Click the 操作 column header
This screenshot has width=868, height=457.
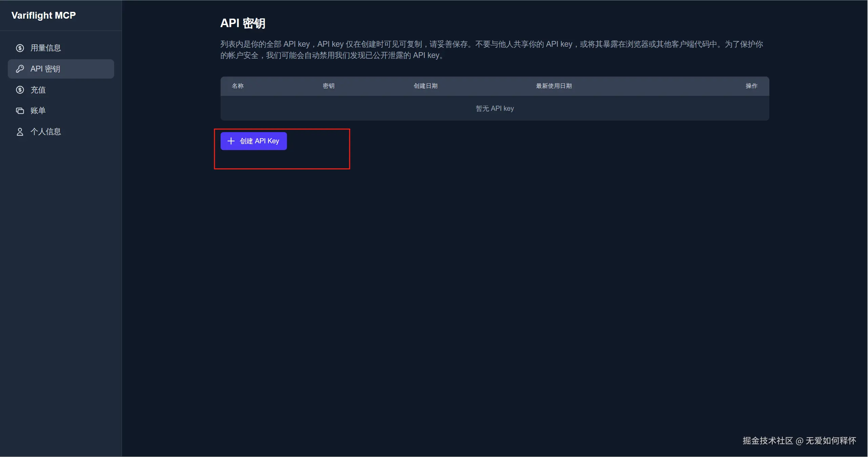pos(751,86)
